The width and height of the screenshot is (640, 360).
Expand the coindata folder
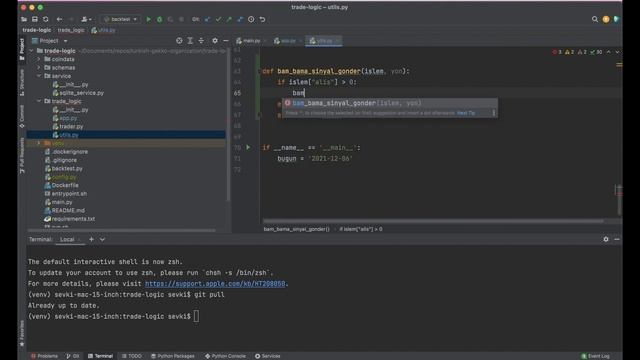39,59
